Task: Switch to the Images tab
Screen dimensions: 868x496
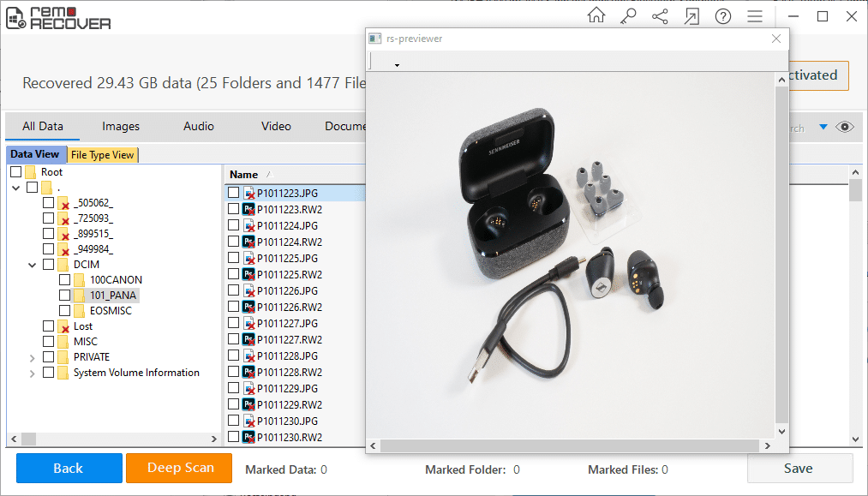Action: (121, 126)
